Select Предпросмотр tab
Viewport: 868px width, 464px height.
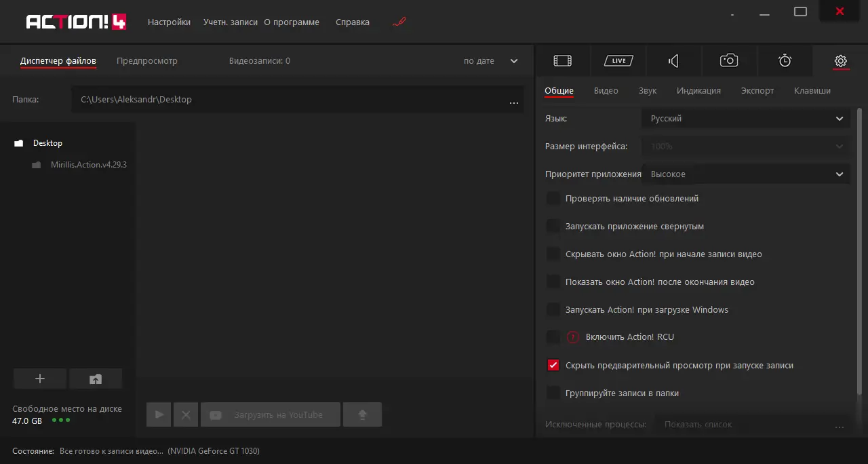pos(147,61)
